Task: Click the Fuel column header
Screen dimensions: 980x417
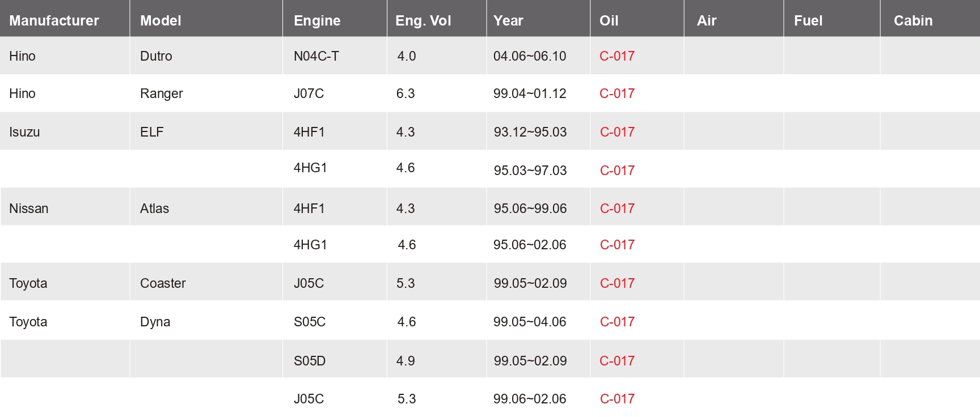Action: click(x=808, y=20)
